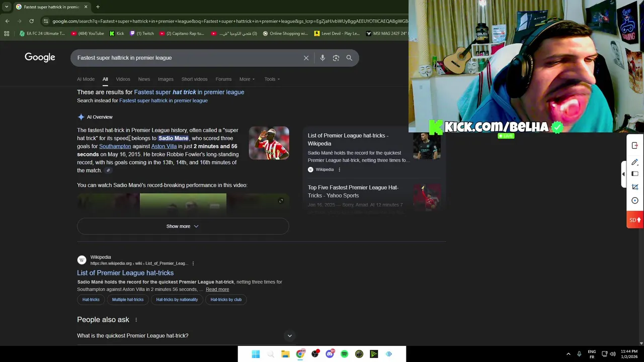The height and width of the screenshot is (362, 644).
Task: Open the Southampton link in AI Overview
Action: pyautogui.click(x=115, y=146)
